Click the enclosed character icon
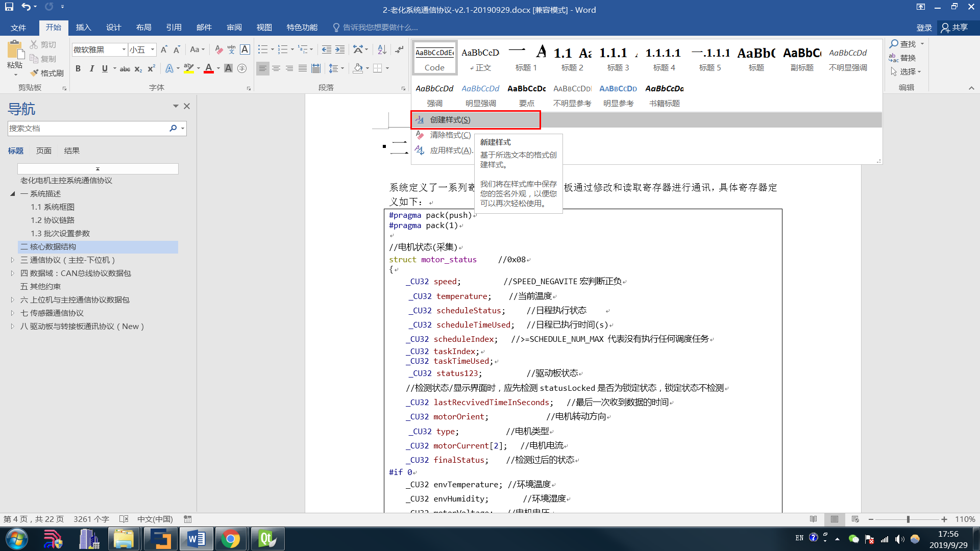Viewport: 980px width, 551px height. point(242,68)
